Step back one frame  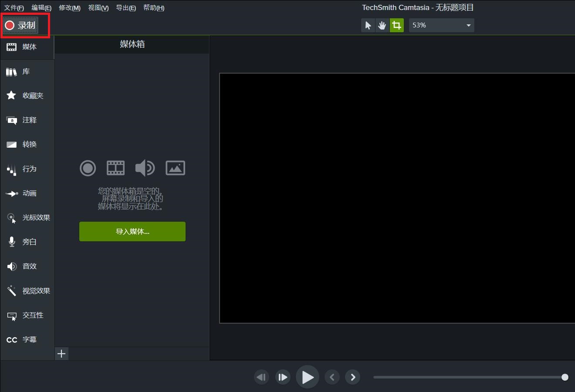(261, 377)
